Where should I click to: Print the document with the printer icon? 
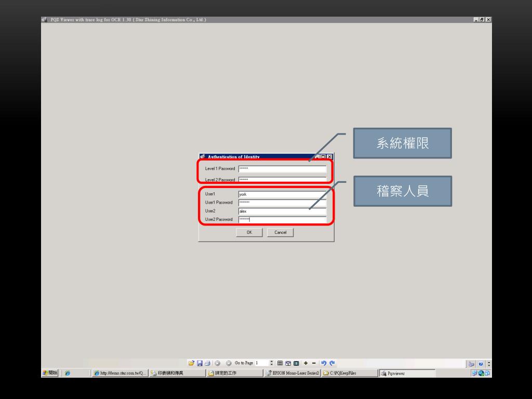coord(208,363)
